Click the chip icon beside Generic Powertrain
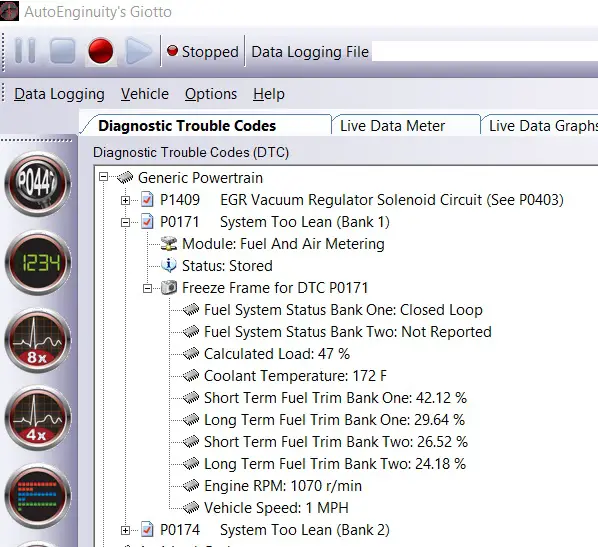 [x=125, y=177]
